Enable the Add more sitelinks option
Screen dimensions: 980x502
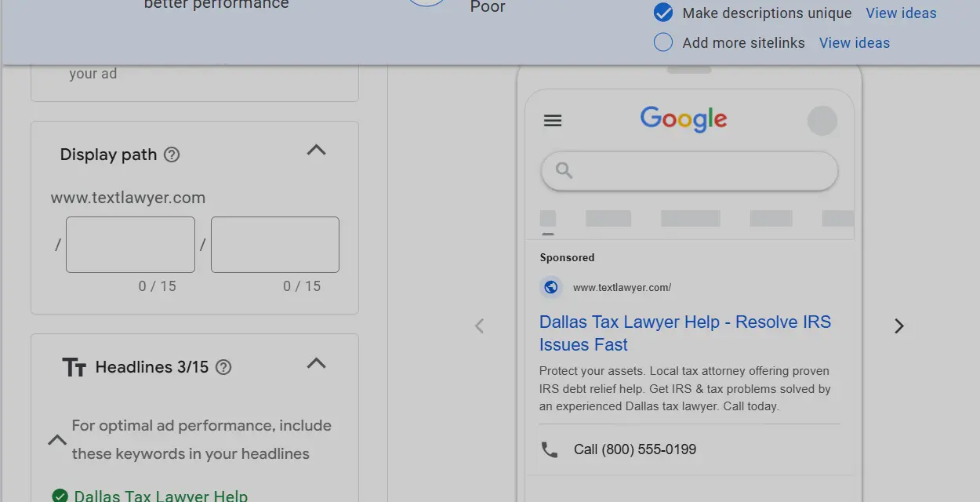point(662,42)
